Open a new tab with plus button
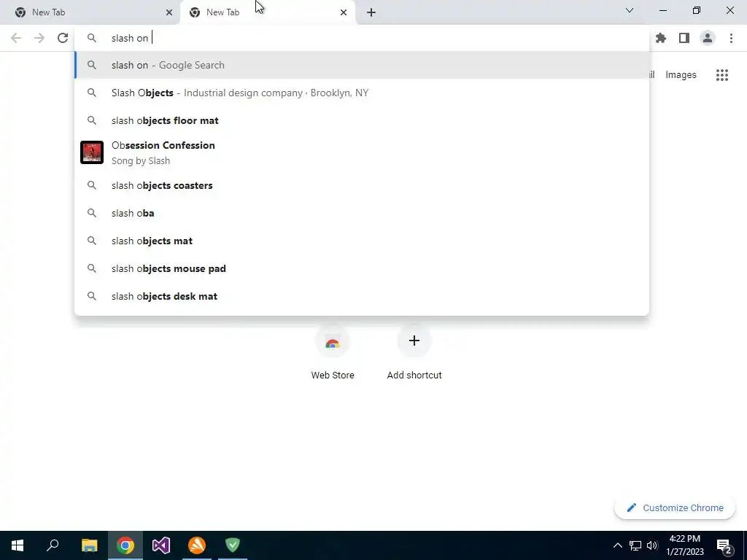This screenshot has height=560, width=747. 371,12
